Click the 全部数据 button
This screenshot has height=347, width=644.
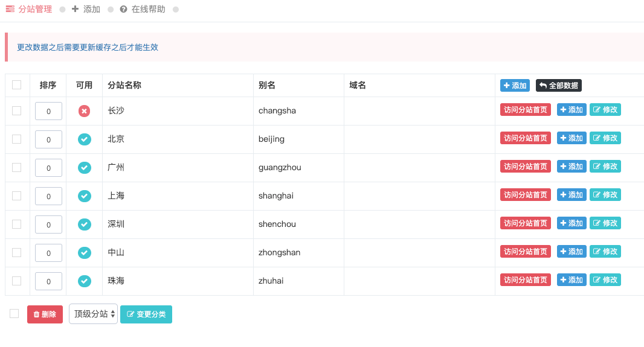pos(559,85)
